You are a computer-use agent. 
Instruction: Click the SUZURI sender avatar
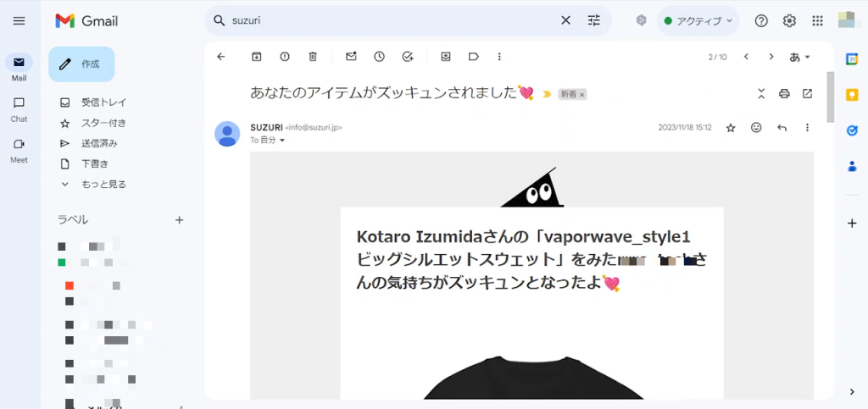[x=227, y=134]
